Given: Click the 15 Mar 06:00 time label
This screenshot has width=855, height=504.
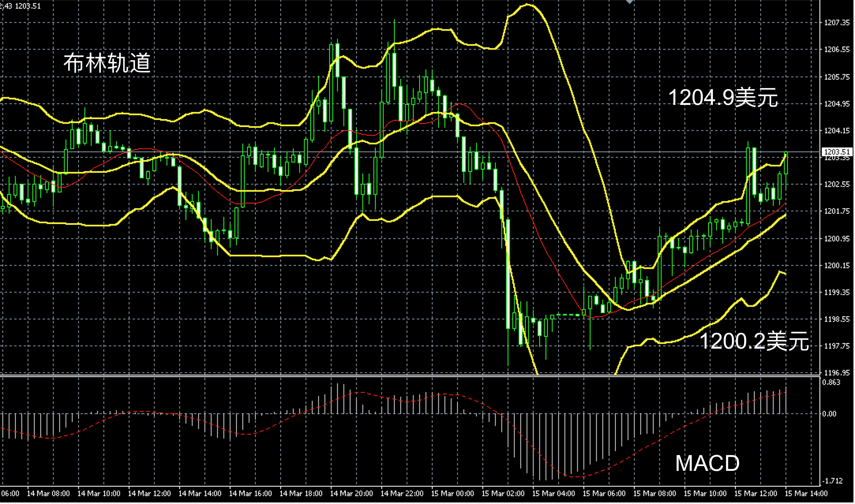Looking at the screenshot, I should click(604, 493).
